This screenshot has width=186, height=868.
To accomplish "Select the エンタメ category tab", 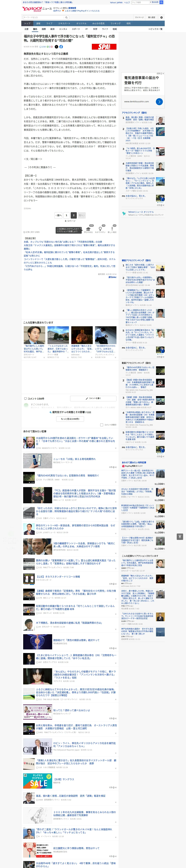I will point(63,29).
